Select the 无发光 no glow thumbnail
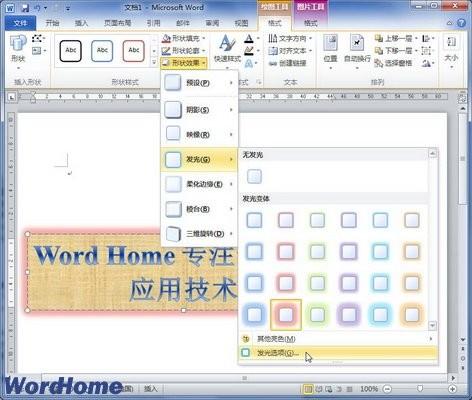This screenshot has height=400, width=472. point(254,176)
